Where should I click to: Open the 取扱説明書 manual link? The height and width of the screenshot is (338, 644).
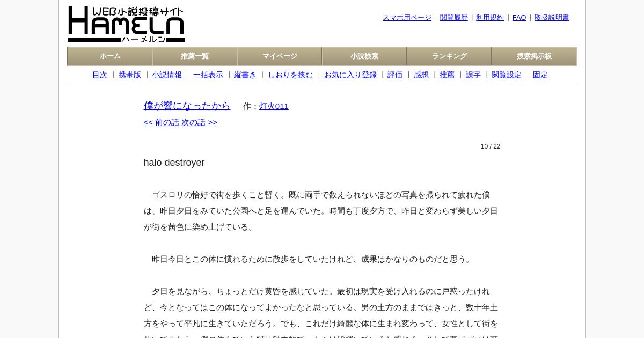(x=552, y=18)
